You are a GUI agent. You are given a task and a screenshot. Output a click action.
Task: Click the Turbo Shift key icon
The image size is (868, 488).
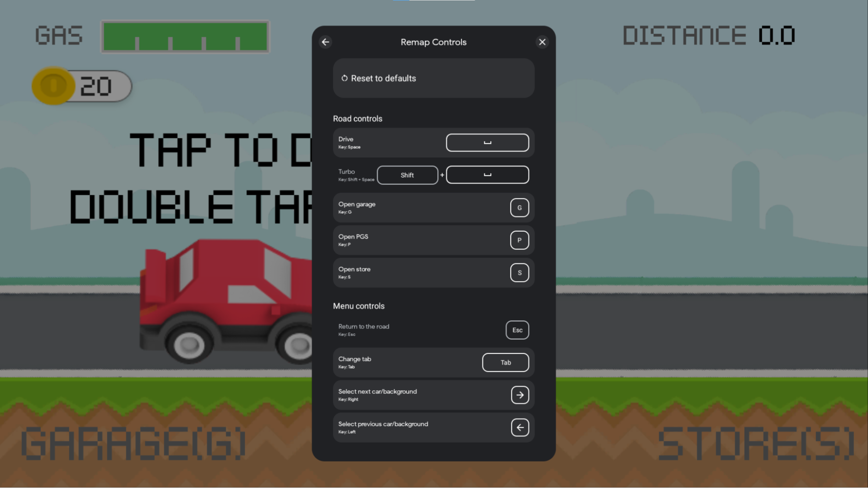pyautogui.click(x=407, y=174)
